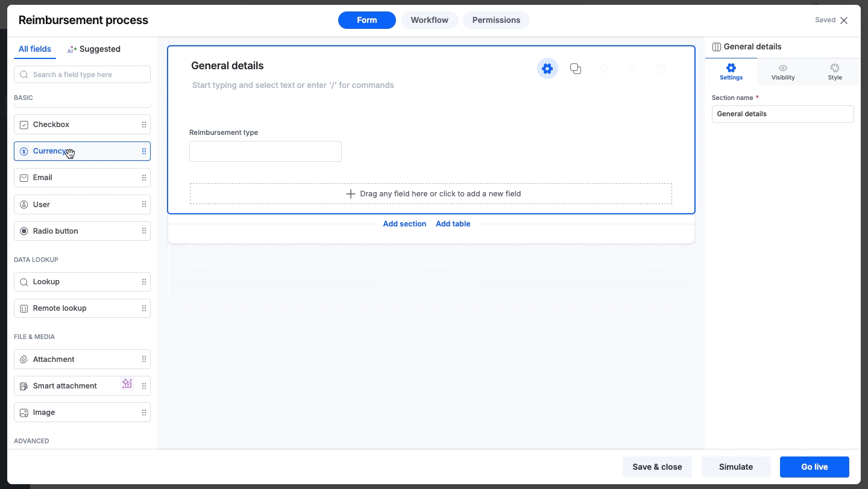Open the Settings tab in right panel
Viewport: 868px width, 489px height.
(731, 72)
